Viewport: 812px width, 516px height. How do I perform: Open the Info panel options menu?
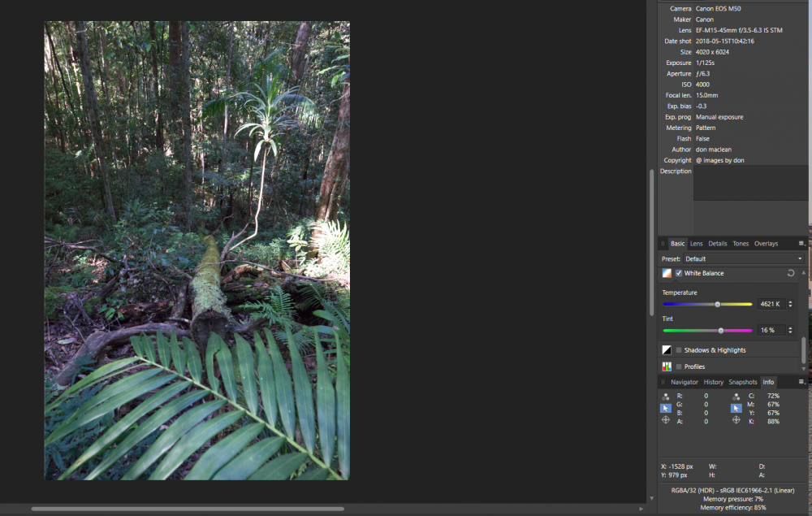(x=801, y=381)
